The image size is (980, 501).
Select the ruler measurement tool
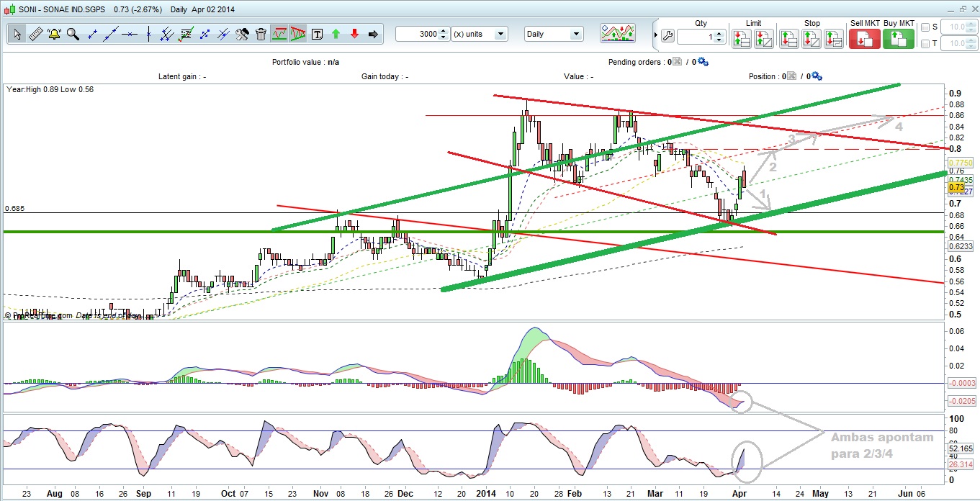(35, 34)
